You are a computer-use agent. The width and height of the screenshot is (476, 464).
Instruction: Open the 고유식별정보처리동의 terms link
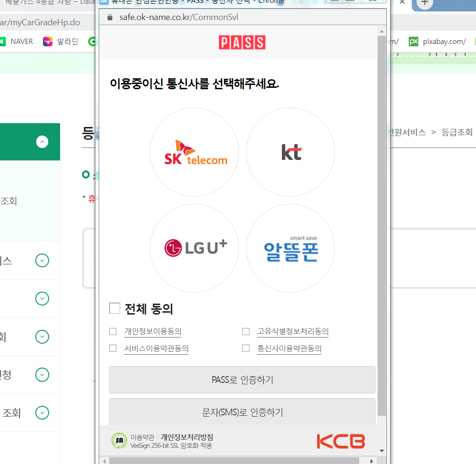tap(293, 331)
